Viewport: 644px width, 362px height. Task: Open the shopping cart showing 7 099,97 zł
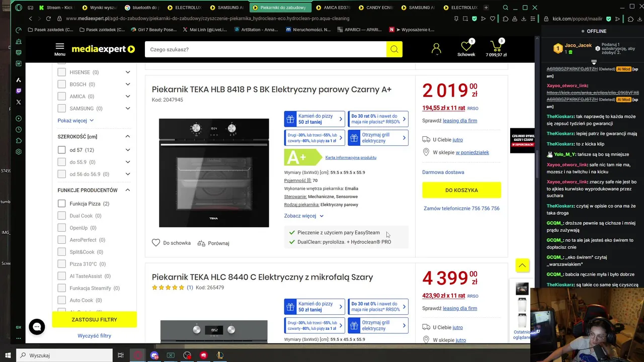496,48
